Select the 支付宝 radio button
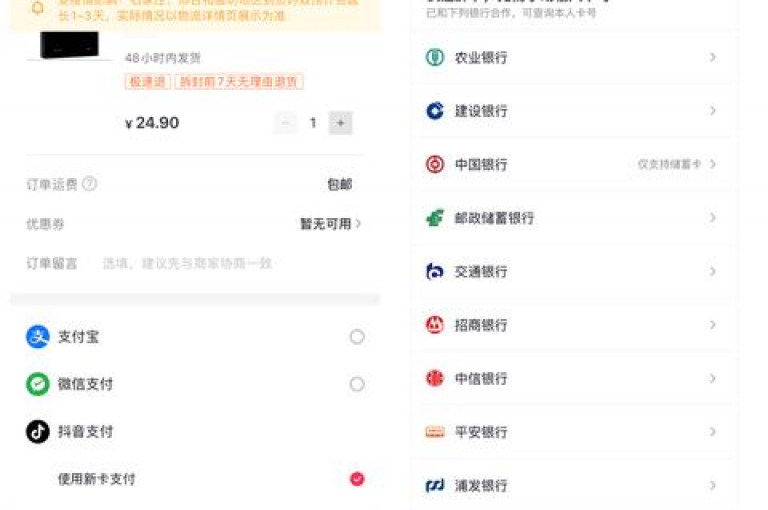The image size is (768, 510). pyautogui.click(x=357, y=337)
